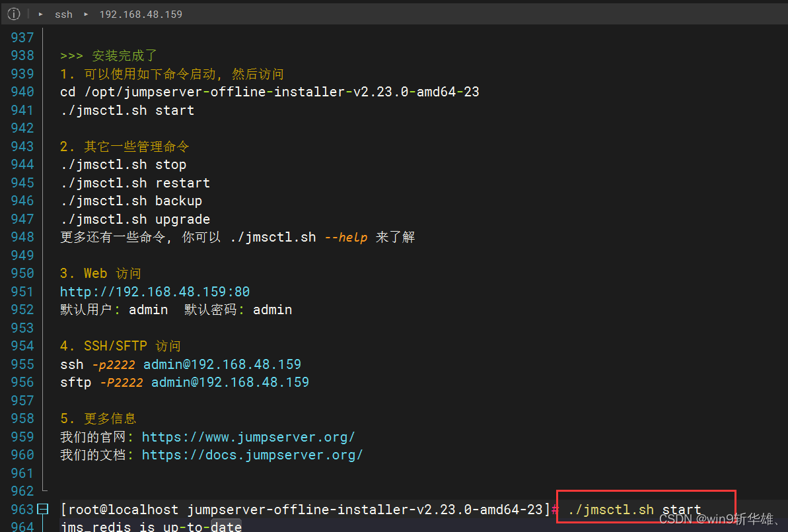788x532 pixels.
Task: Collapse the fold marker at line 963
Action: 43,509
